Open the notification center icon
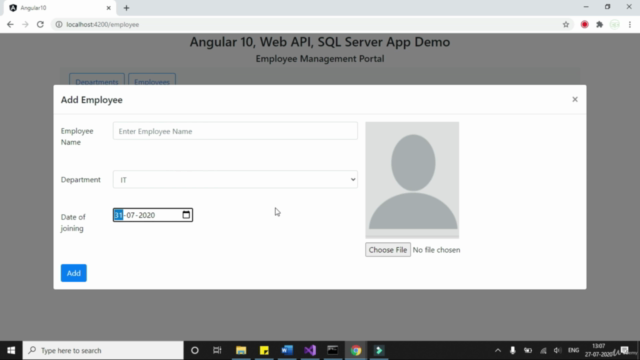 [x=624, y=350]
